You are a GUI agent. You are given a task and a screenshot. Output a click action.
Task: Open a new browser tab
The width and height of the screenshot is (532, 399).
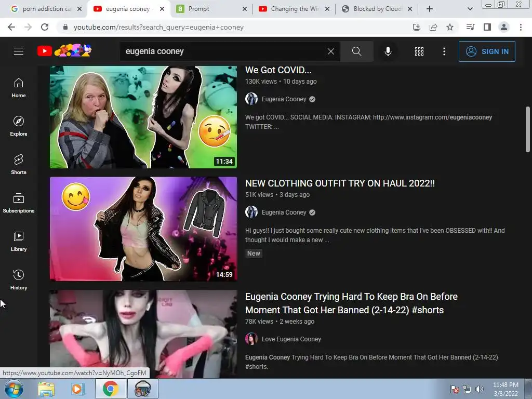(430, 9)
